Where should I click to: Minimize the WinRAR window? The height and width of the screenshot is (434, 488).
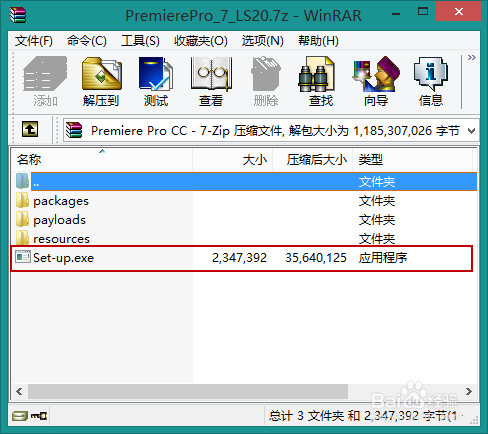396,14
